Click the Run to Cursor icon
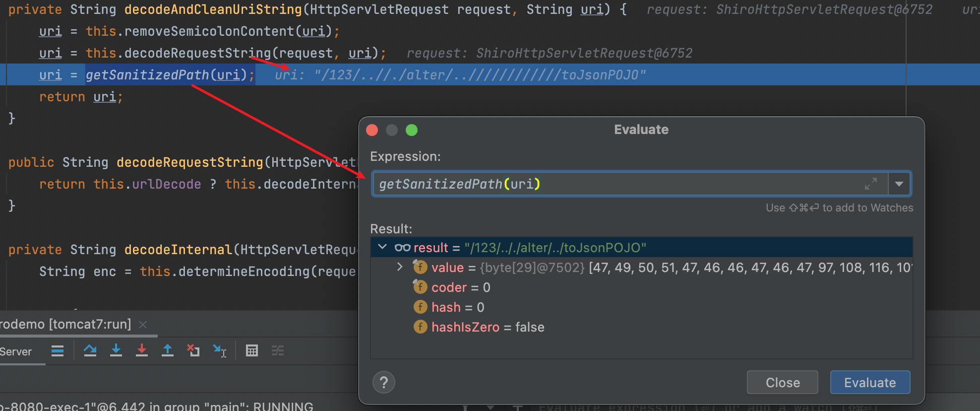 [x=219, y=351]
